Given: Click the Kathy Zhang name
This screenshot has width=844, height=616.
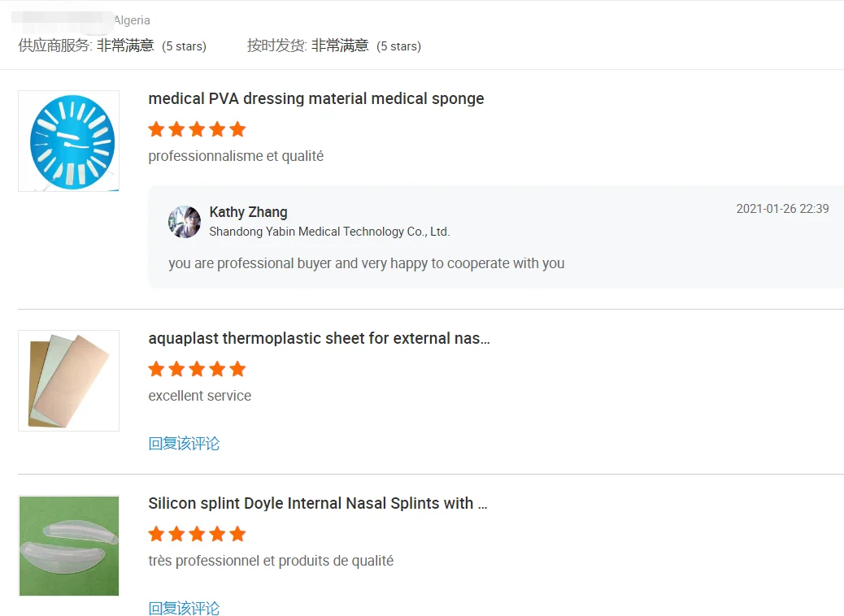Looking at the screenshot, I should (248, 212).
